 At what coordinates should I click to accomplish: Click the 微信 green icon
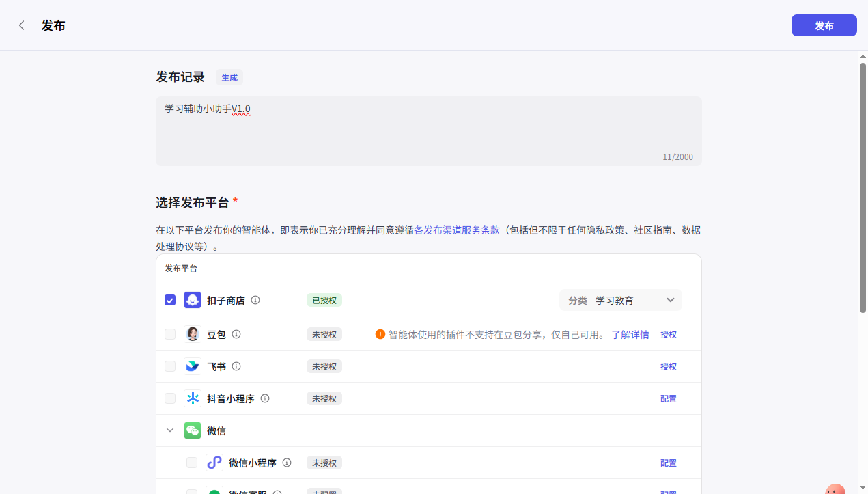click(x=192, y=430)
